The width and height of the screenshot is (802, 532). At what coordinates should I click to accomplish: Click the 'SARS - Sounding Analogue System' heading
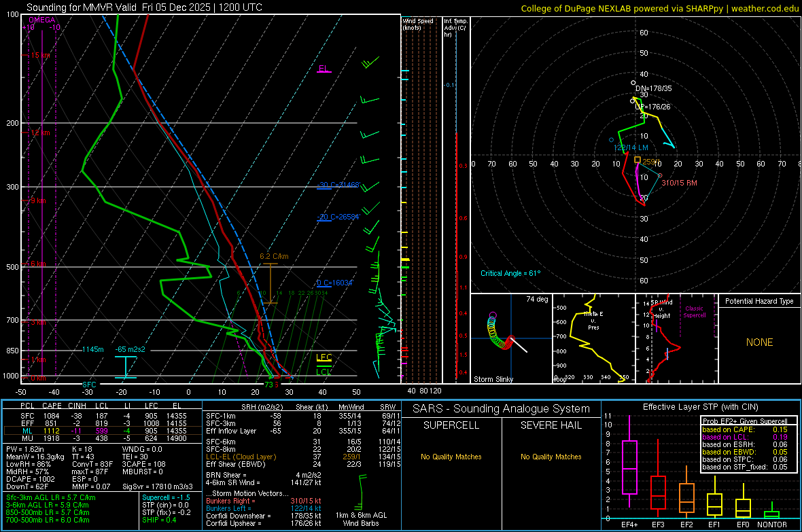coord(501,409)
